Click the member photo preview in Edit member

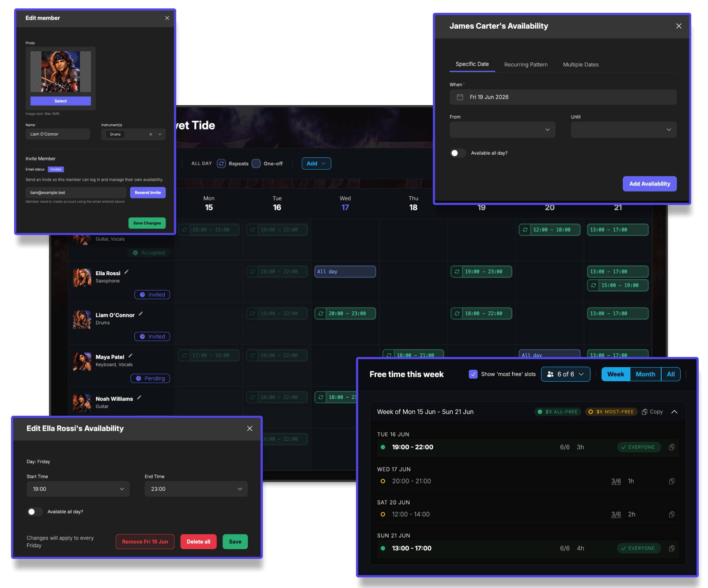click(x=61, y=72)
